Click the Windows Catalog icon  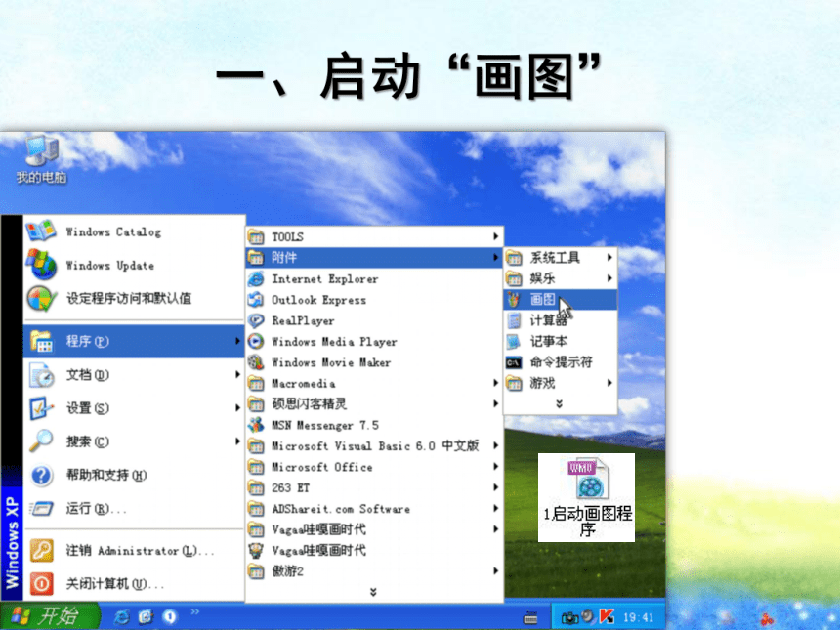[x=40, y=231]
